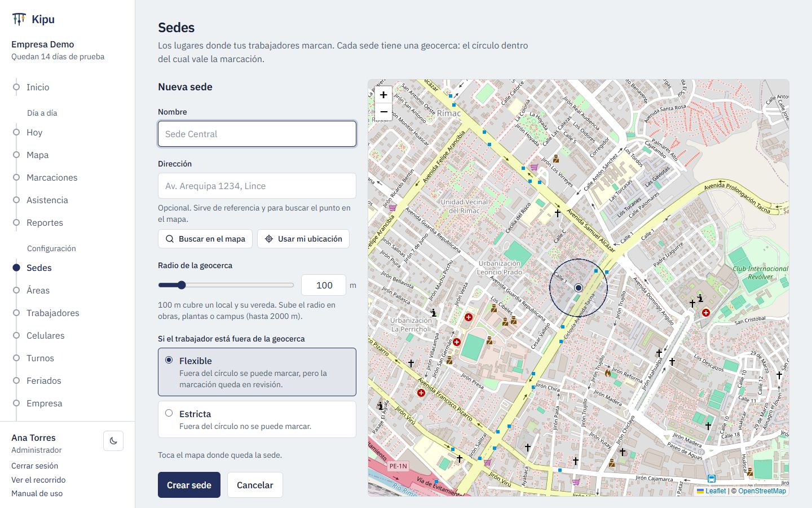Toggle dark mode with moon icon
Image resolution: width=812 pixels, height=508 pixels.
[113, 441]
